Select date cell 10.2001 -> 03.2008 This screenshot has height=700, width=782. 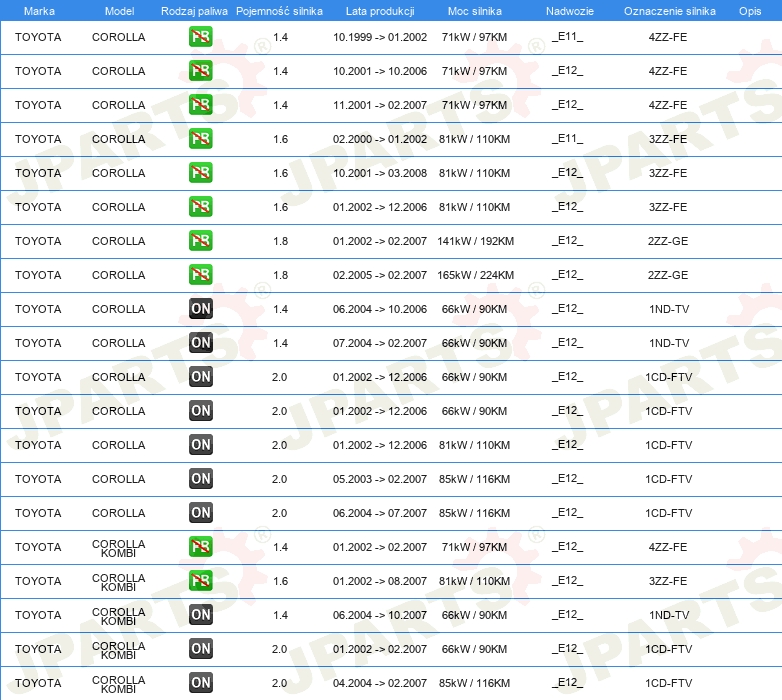[380, 173]
